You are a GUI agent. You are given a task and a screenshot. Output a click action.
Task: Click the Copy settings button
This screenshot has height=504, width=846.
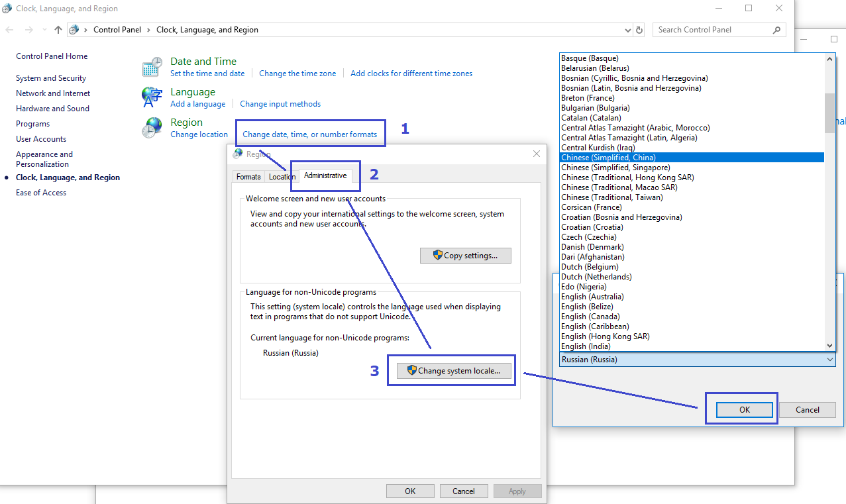[x=466, y=256]
